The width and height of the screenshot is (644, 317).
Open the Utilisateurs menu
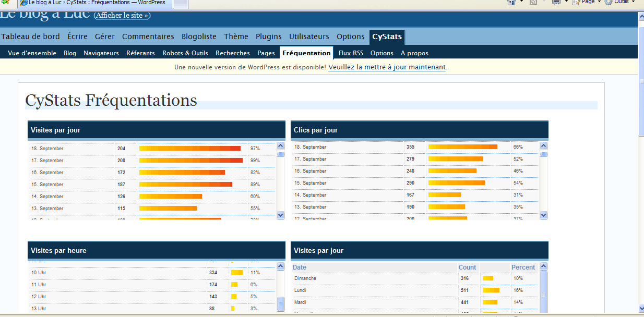(x=309, y=36)
